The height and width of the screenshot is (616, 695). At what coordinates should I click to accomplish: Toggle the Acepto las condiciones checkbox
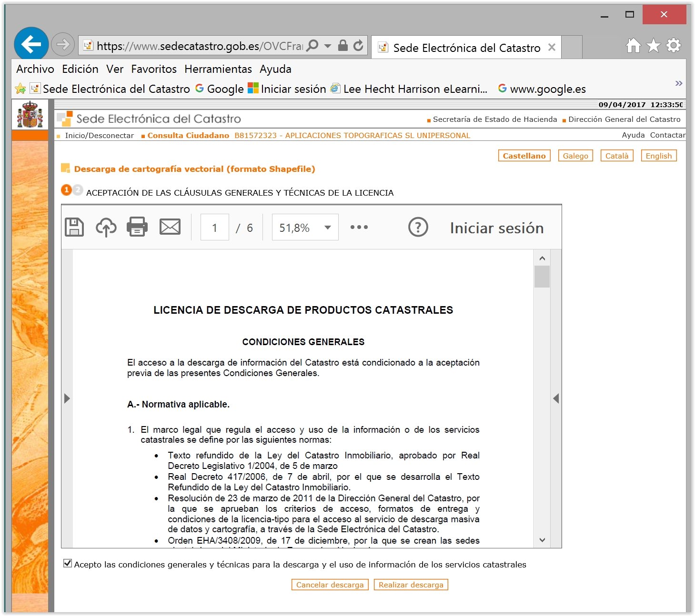[x=68, y=564]
